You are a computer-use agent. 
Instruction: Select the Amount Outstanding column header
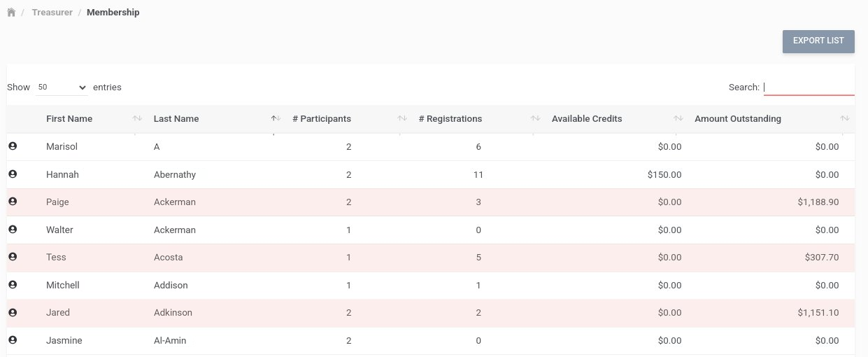click(x=738, y=119)
